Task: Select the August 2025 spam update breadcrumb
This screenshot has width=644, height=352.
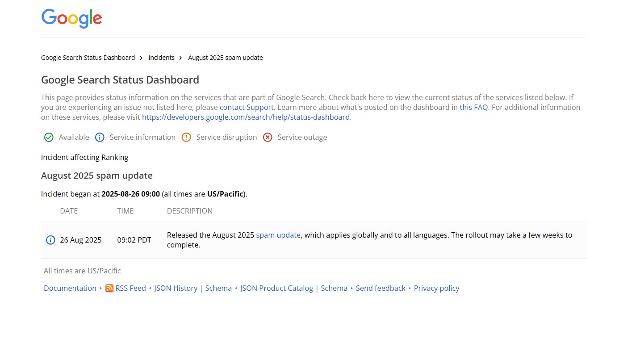Action: (226, 58)
